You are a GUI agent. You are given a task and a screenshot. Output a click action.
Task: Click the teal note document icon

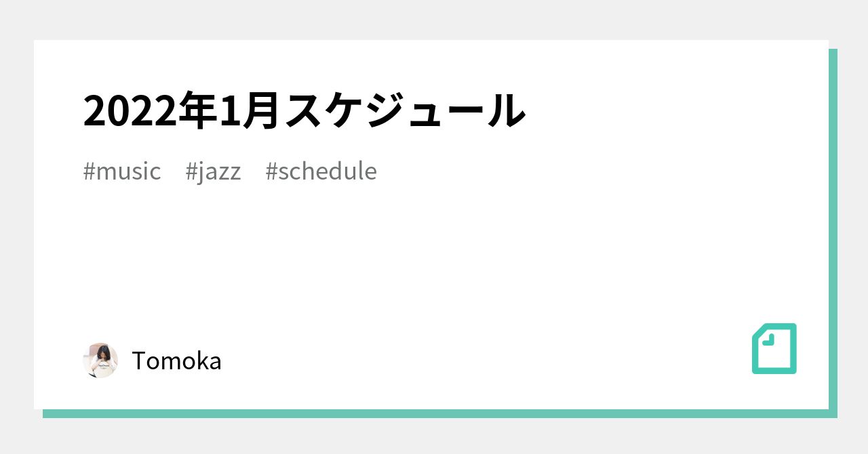click(x=774, y=349)
